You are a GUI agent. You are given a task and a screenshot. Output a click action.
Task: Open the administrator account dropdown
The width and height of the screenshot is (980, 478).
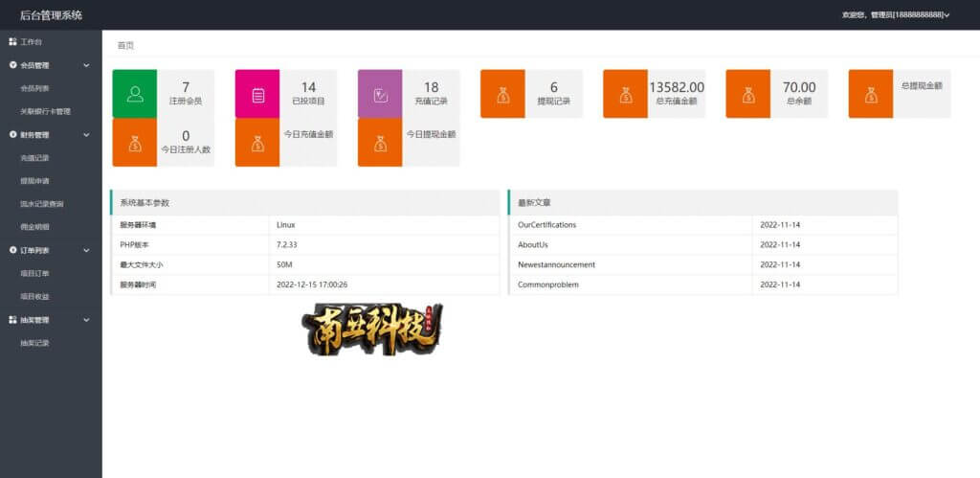(x=896, y=15)
